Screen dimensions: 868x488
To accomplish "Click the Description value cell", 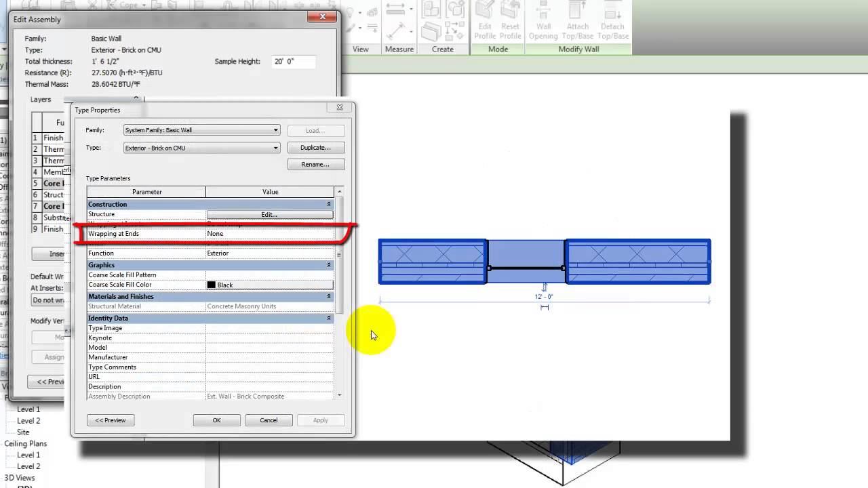I will coord(270,387).
